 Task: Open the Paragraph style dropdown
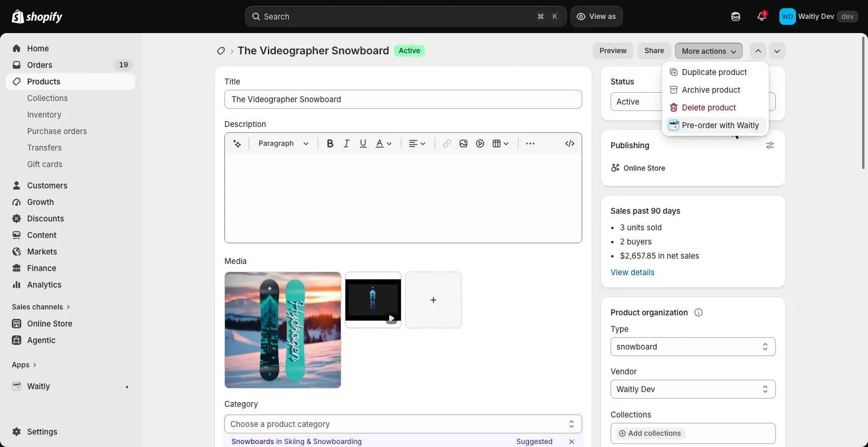pos(283,143)
